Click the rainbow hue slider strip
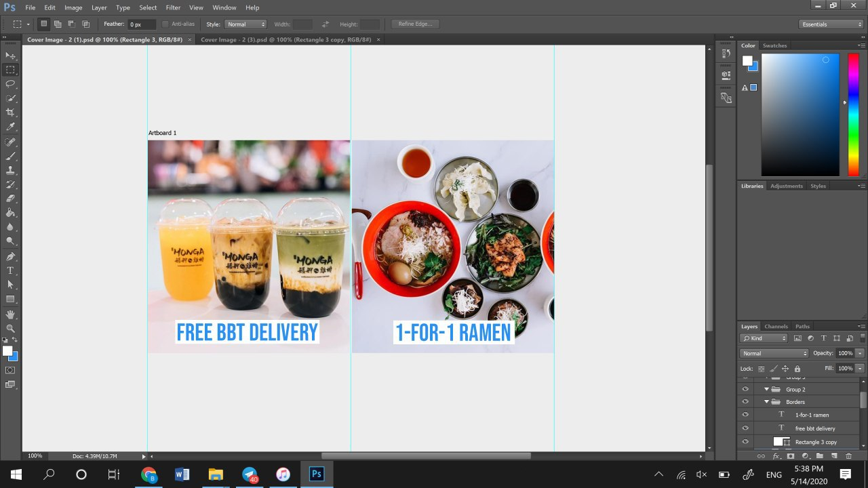 point(853,115)
